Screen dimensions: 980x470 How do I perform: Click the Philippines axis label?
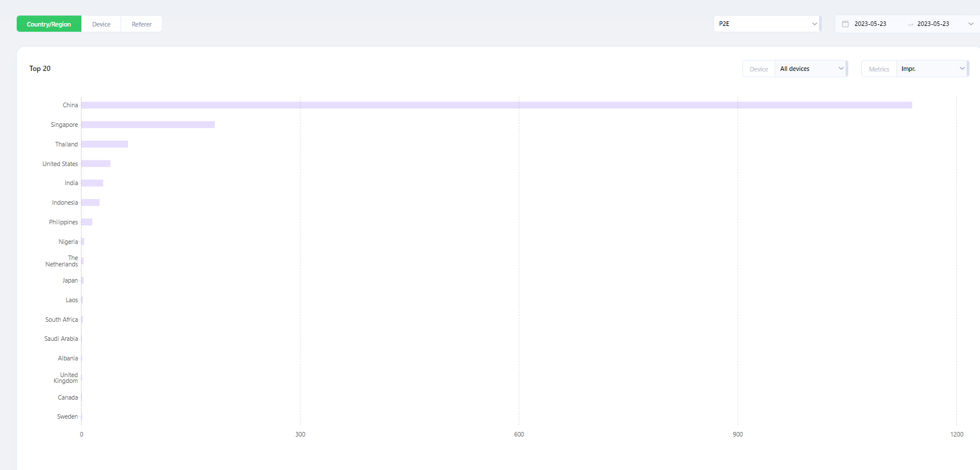(x=63, y=222)
